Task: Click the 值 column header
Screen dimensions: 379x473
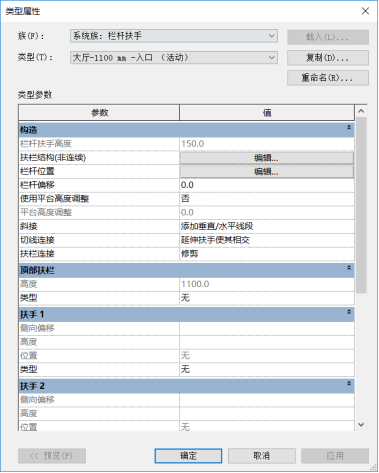Action: point(267,113)
